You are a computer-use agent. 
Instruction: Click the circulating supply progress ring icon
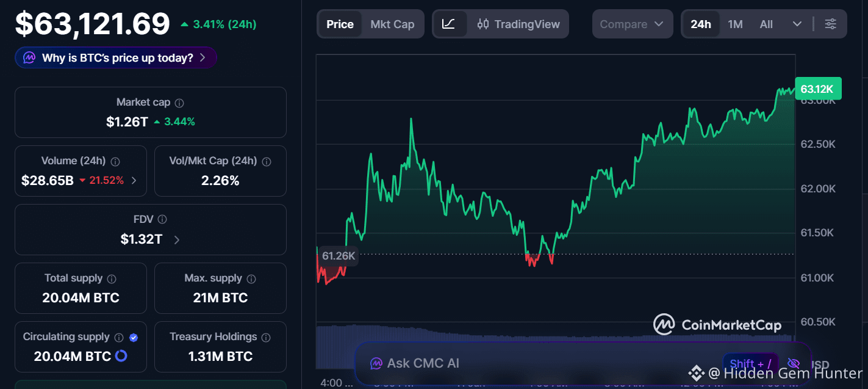coord(121,356)
